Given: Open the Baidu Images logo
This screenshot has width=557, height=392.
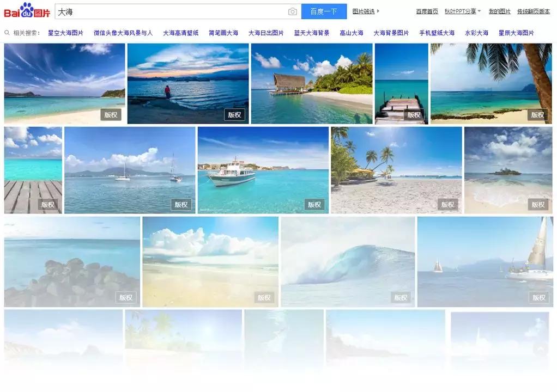Looking at the screenshot, I should click(27, 11).
